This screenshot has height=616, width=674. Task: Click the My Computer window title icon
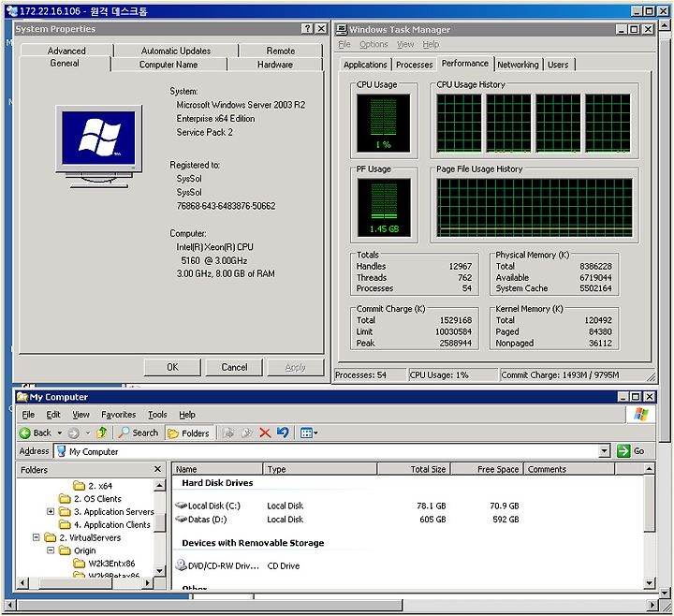click(x=22, y=396)
